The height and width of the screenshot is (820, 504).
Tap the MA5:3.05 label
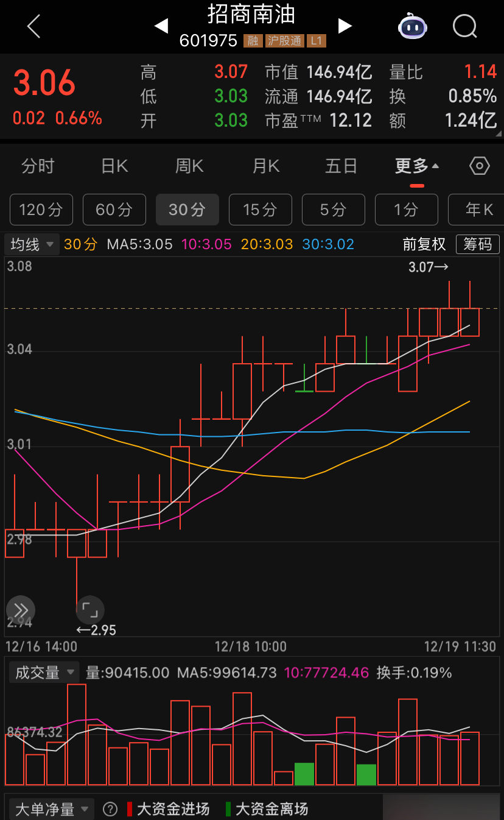tap(139, 244)
